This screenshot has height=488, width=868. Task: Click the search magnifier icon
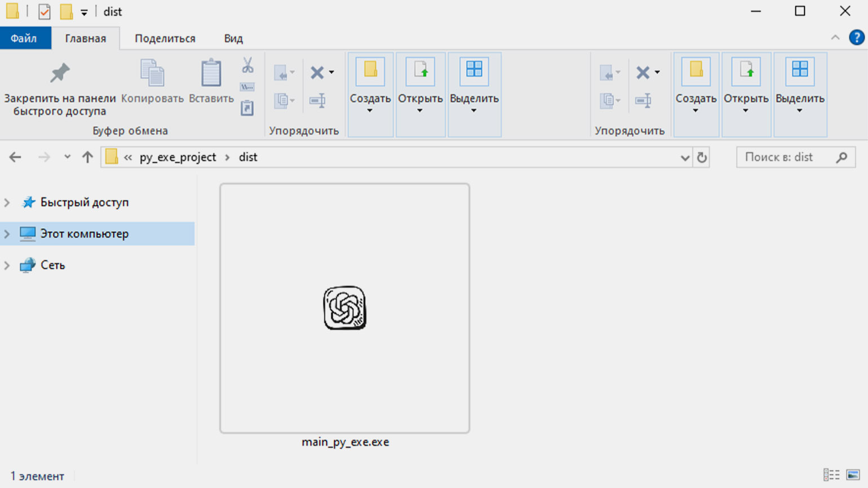coord(842,157)
